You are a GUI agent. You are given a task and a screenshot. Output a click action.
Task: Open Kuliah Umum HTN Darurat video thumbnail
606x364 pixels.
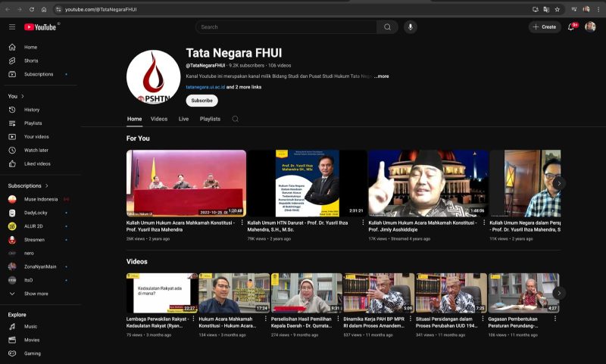click(x=307, y=183)
